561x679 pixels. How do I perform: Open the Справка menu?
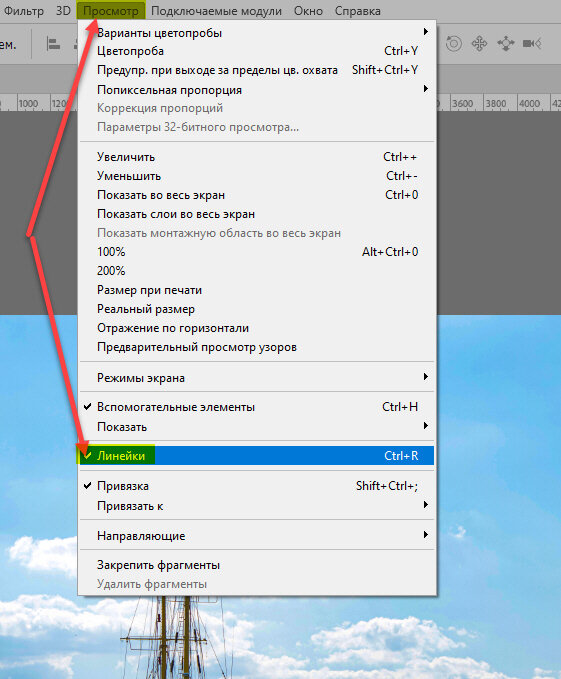click(x=358, y=11)
